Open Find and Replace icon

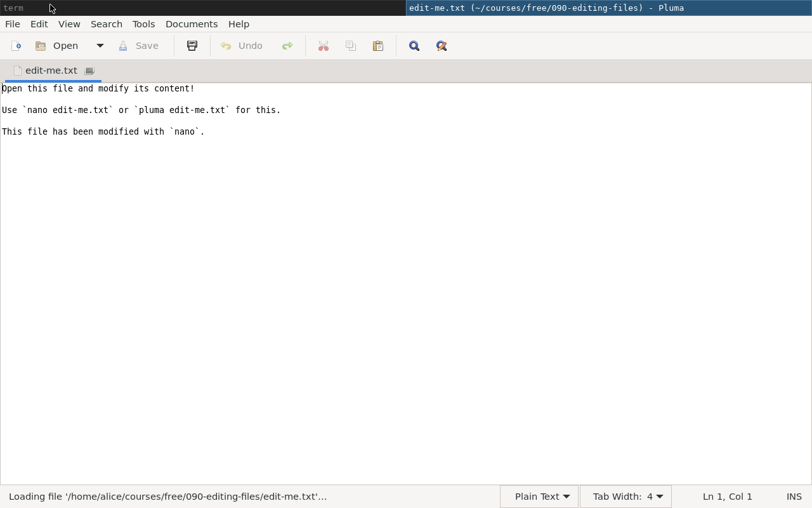point(442,46)
